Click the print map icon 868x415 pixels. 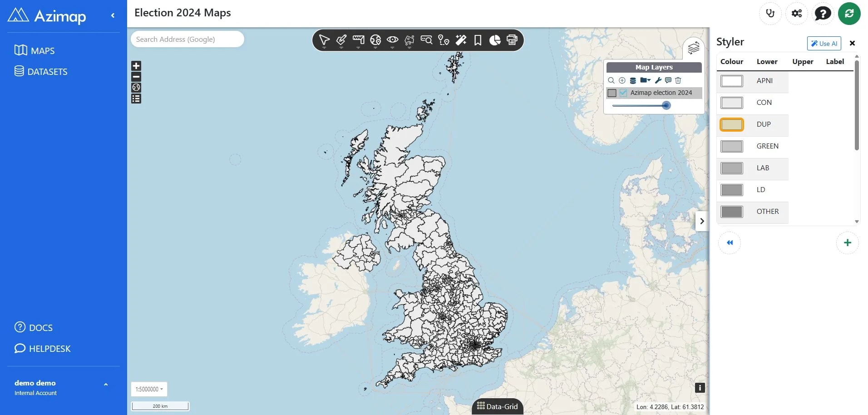tap(512, 40)
